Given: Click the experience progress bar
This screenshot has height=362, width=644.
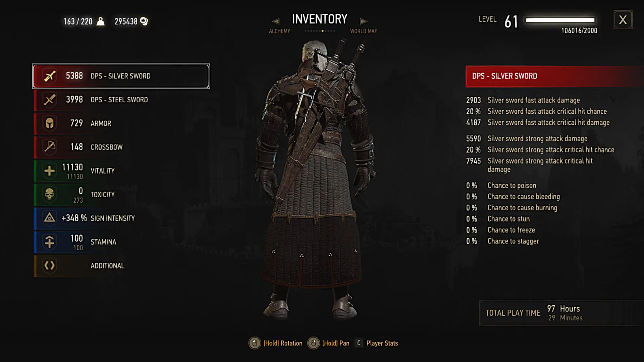Looking at the screenshot, I should click(x=560, y=20).
